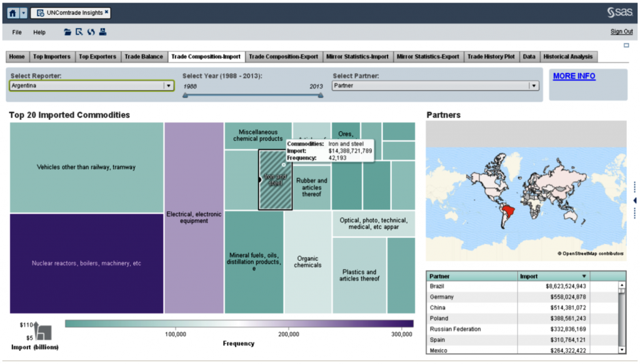Collapse the Partners panel with the arrow
The image size is (640, 364).
click(635, 200)
